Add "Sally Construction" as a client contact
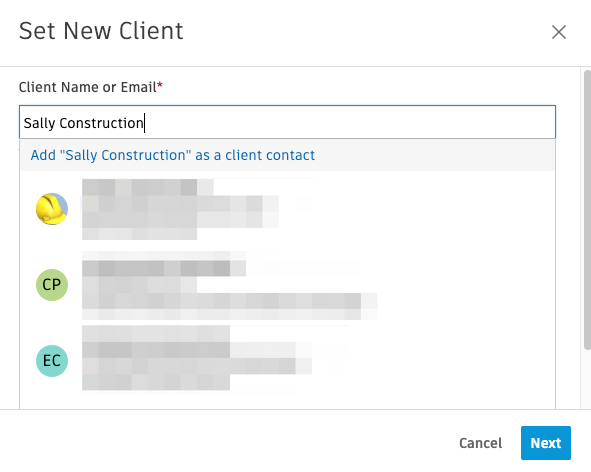591x472 pixels. coord(173,155)
